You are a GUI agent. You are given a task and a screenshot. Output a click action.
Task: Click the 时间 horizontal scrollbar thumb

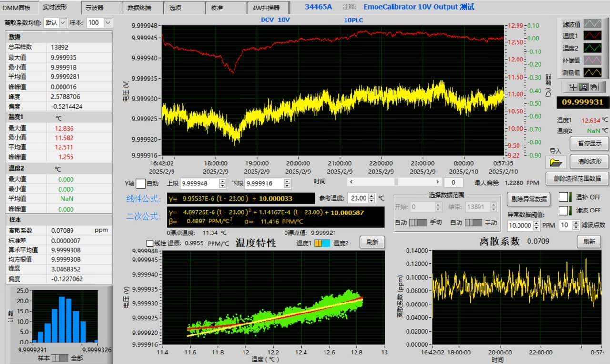click(396, 182)
